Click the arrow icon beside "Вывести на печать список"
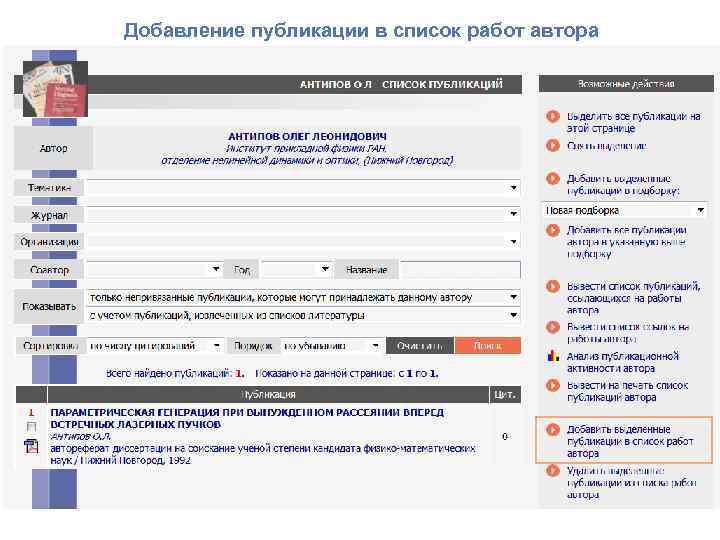Screen dimensions: 720x540 (552, 385)
